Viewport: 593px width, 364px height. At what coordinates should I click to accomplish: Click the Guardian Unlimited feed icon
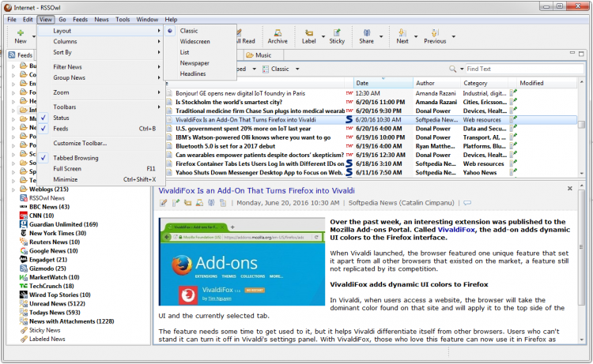[x=24, y=224]
